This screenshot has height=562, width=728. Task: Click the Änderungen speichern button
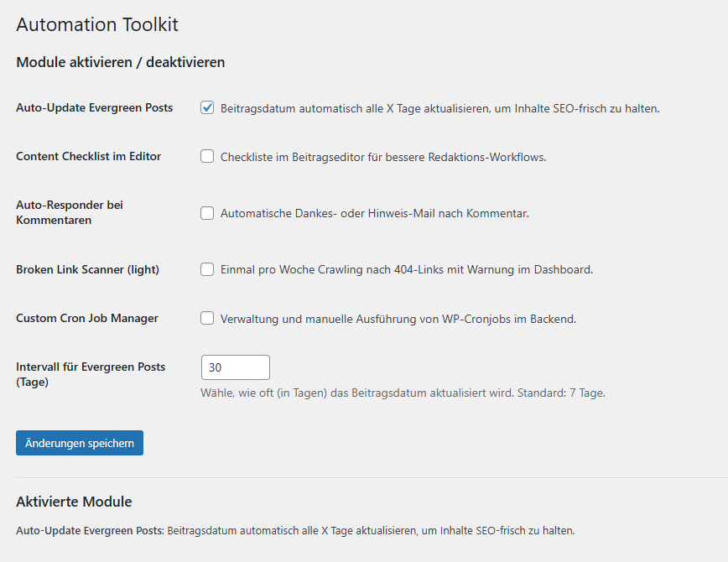(80, 443)
